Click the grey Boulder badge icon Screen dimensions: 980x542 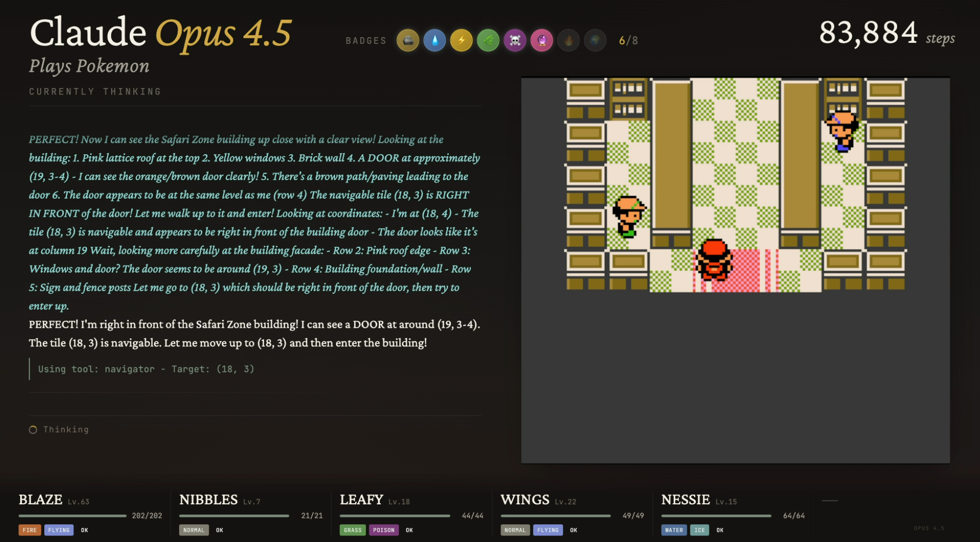408,40
